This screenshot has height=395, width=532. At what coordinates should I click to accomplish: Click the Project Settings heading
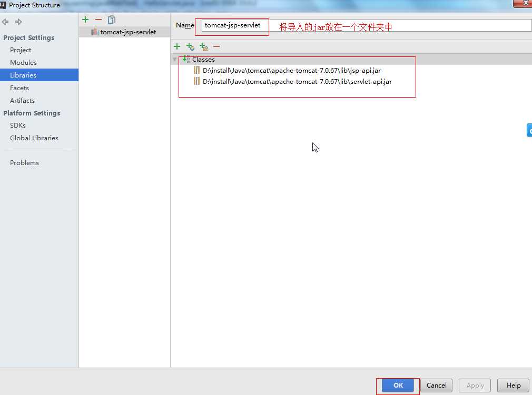pyautogui.click(x=29, y=37)
